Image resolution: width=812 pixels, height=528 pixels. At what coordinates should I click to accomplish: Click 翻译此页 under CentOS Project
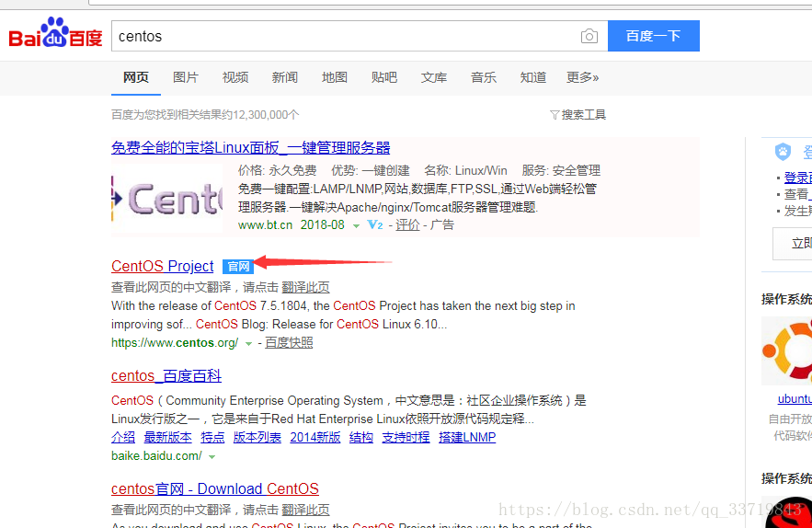point(305,287)
